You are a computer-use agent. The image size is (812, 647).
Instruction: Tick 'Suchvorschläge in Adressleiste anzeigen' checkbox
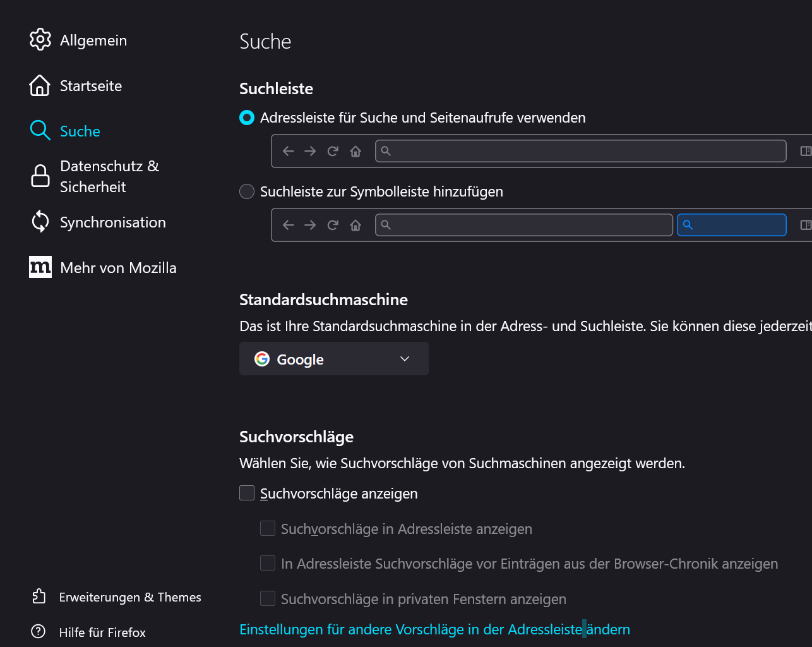tap(268, 528)
